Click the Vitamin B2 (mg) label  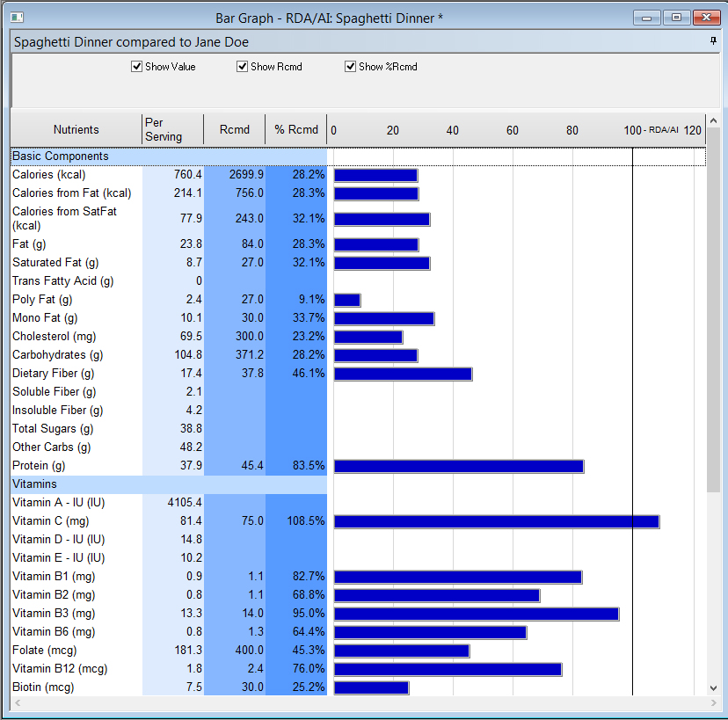54,595
